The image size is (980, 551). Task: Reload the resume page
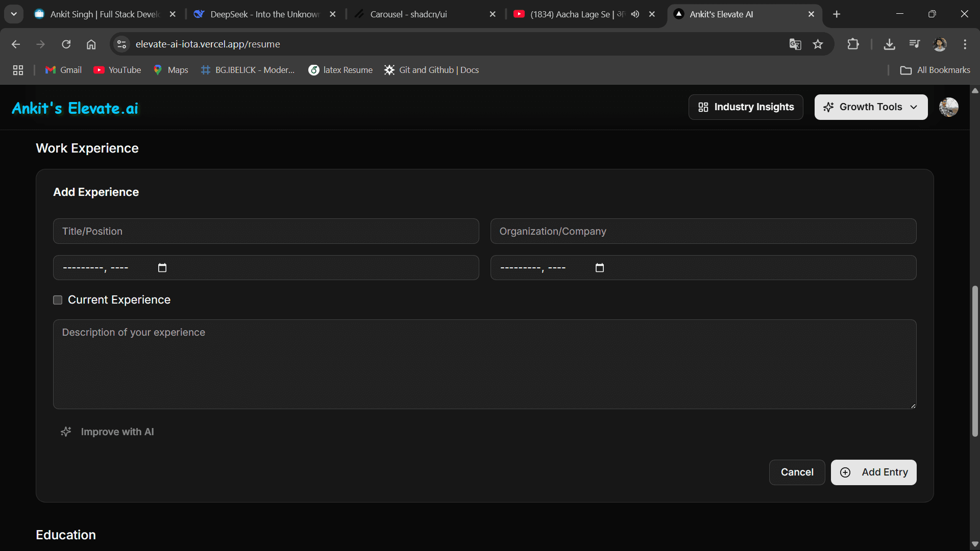66,44
